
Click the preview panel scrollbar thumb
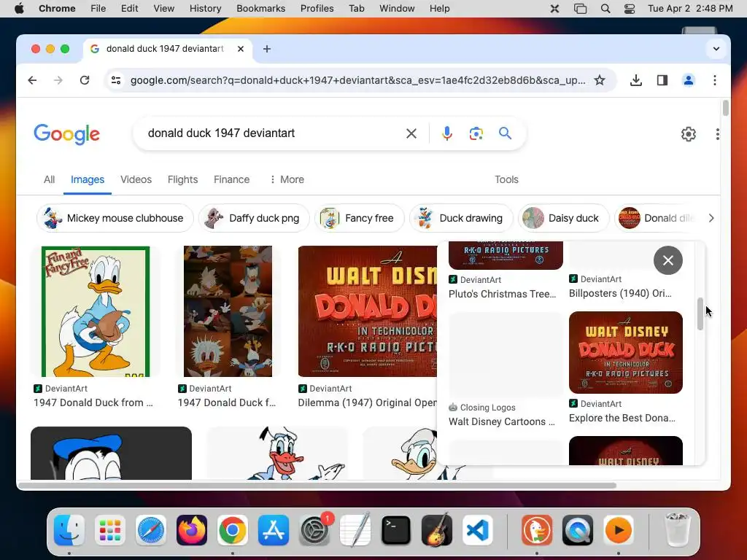pyautogui.click(x=700, y=314)
